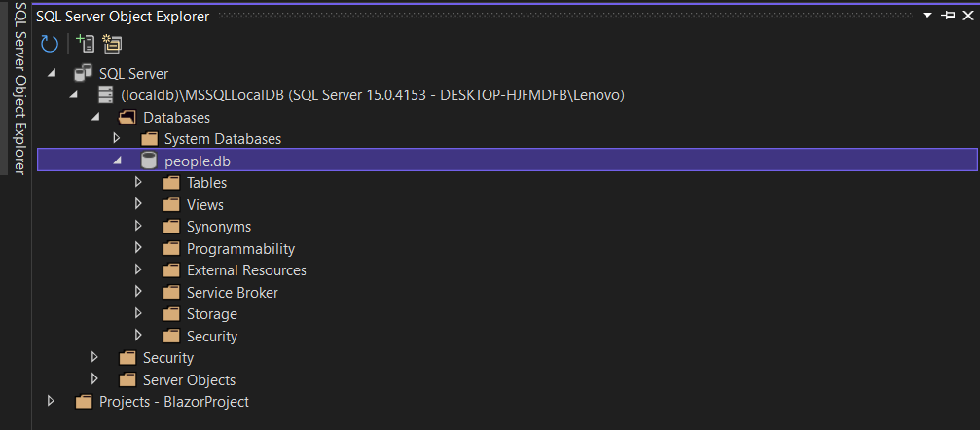Viewport: 980px width, 430px height.
Task: Expand the Storage folder
Action: point(139,314)
